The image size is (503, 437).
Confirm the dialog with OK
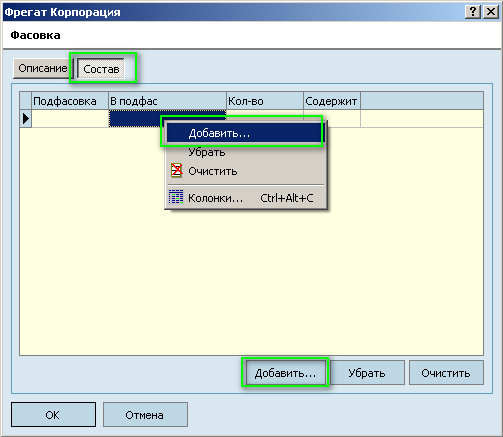pos(53,415)
